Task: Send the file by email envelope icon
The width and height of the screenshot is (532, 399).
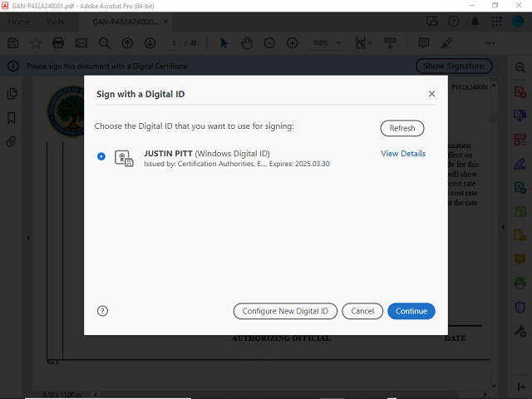Action: (81, 43)
